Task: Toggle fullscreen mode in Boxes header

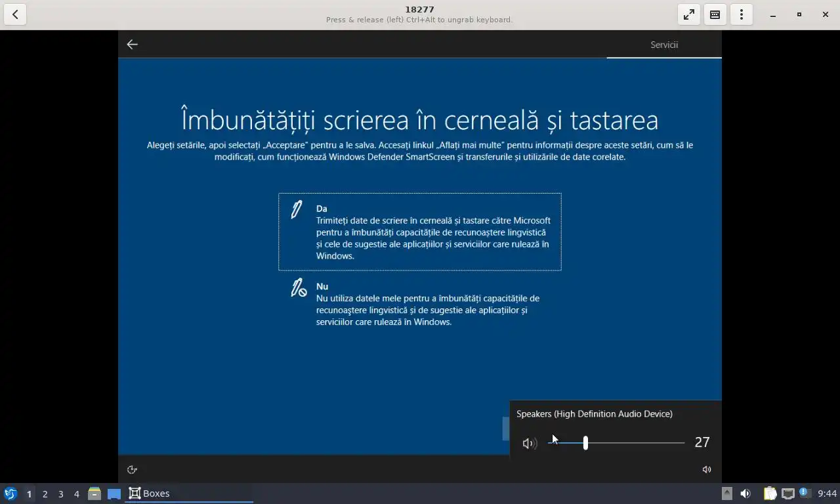Action: tap(689, 14)
